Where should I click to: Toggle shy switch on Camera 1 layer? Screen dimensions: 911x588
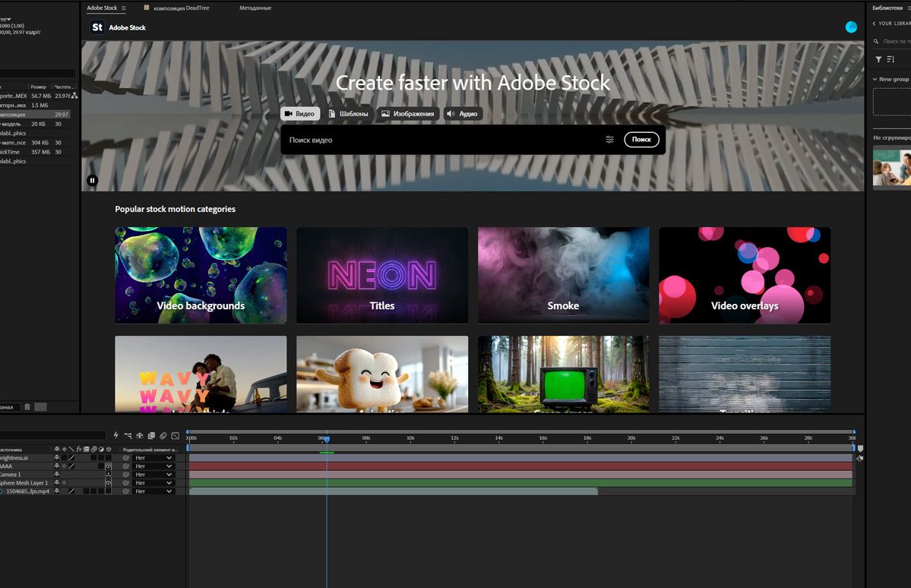pyautogui.click(x=56, y=474)
